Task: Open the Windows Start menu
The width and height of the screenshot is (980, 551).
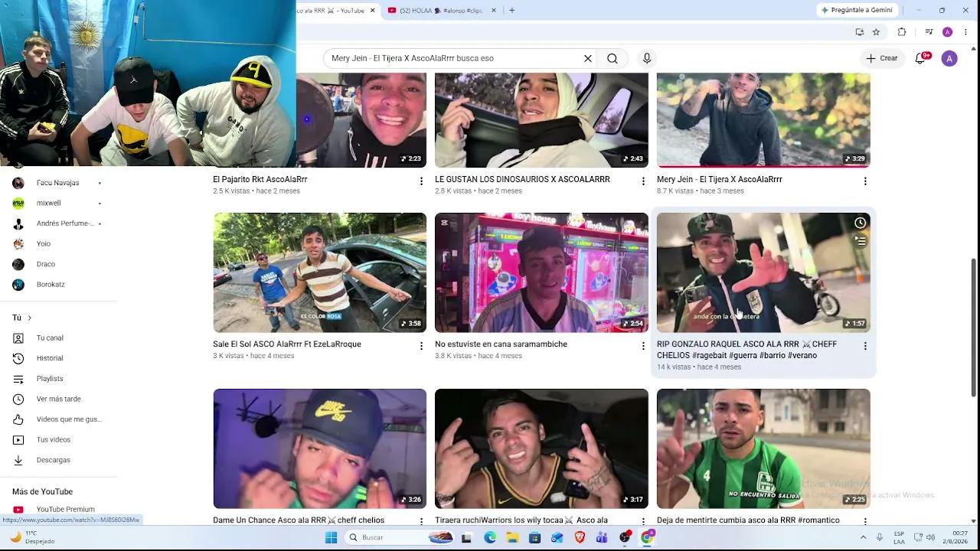Action: (331, 537)
